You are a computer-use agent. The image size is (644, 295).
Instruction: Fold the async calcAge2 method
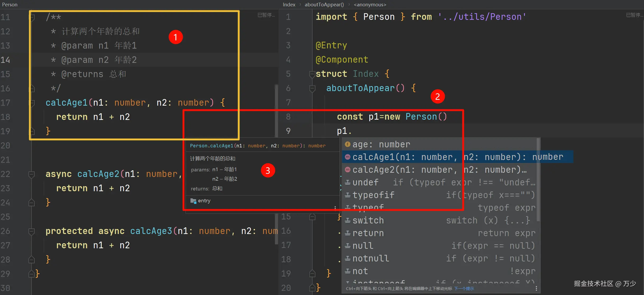32,174
